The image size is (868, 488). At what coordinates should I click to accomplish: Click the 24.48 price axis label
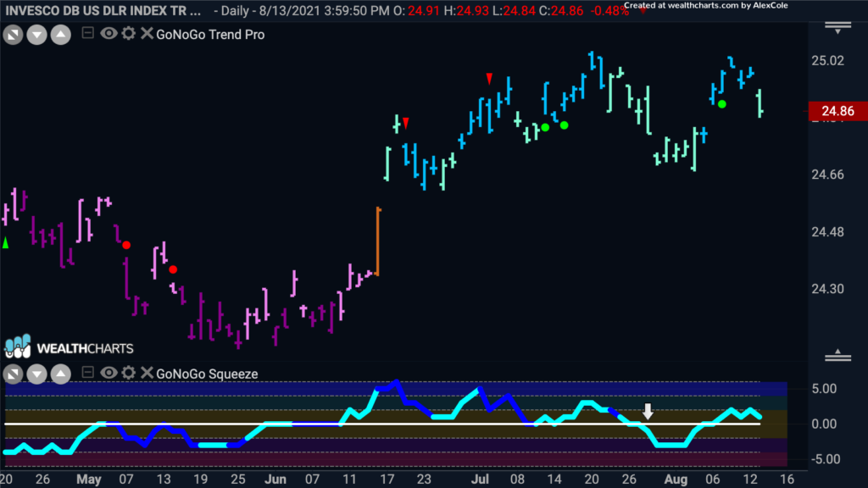click(x=827, y=232)
